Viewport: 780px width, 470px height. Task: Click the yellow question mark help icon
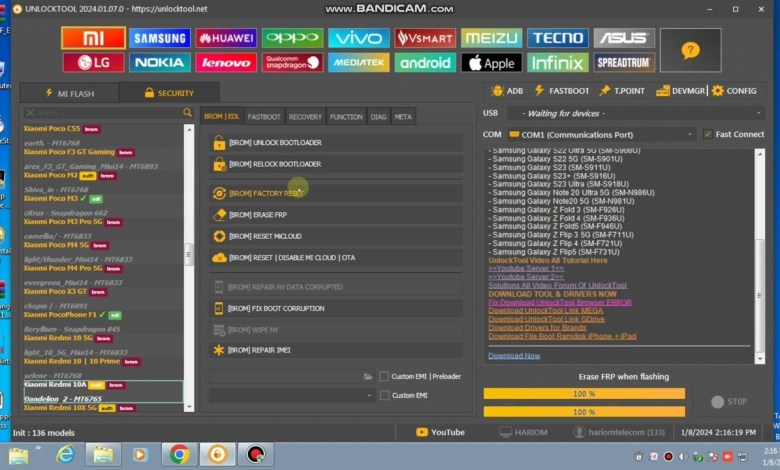tap(690, 49)
